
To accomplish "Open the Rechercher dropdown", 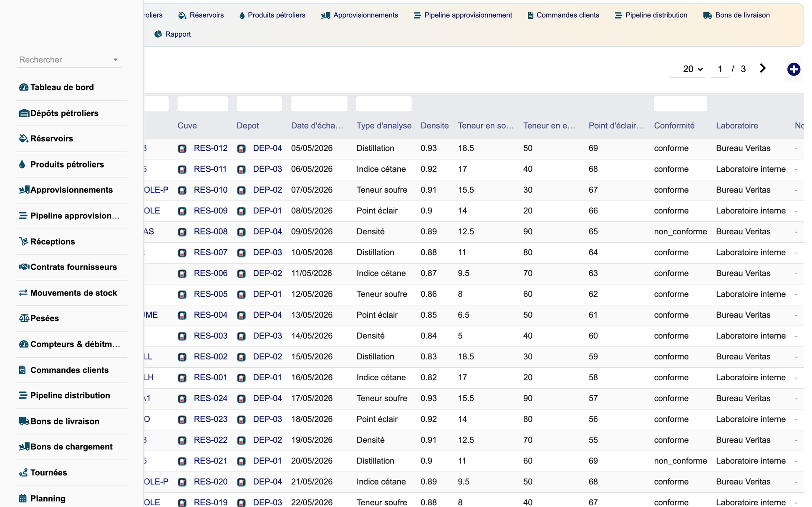I will pos(69,60).
